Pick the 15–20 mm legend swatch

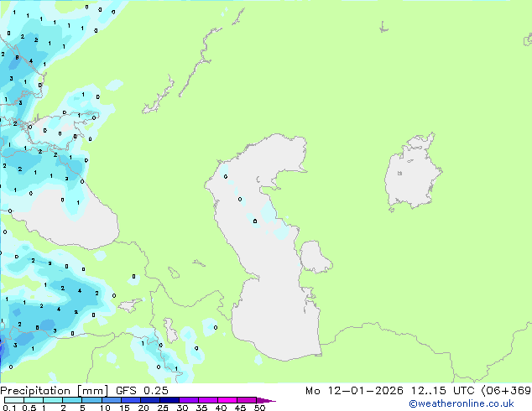pyautogui.click(x=130, y=400)
